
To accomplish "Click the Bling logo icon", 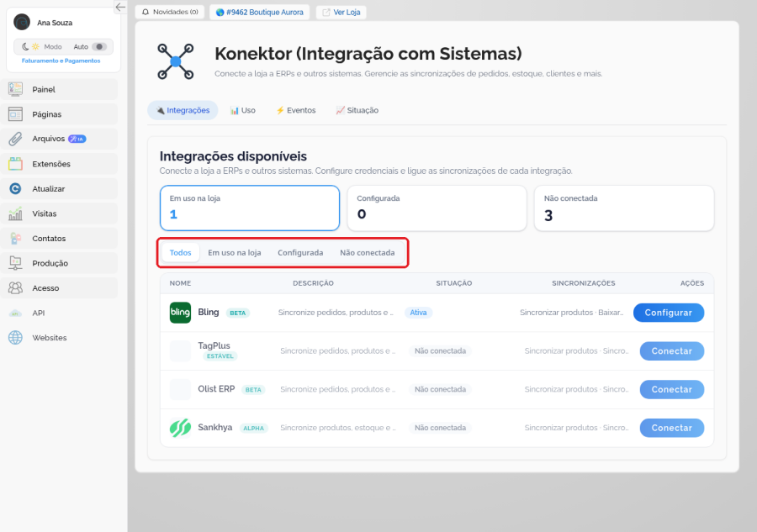I will [x=180, y=313].
